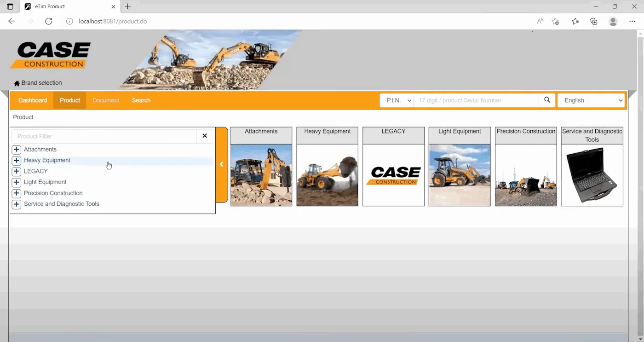Select LEGACY label in filter tree
This screenshot has height=342, width=644.
[36, 171]
